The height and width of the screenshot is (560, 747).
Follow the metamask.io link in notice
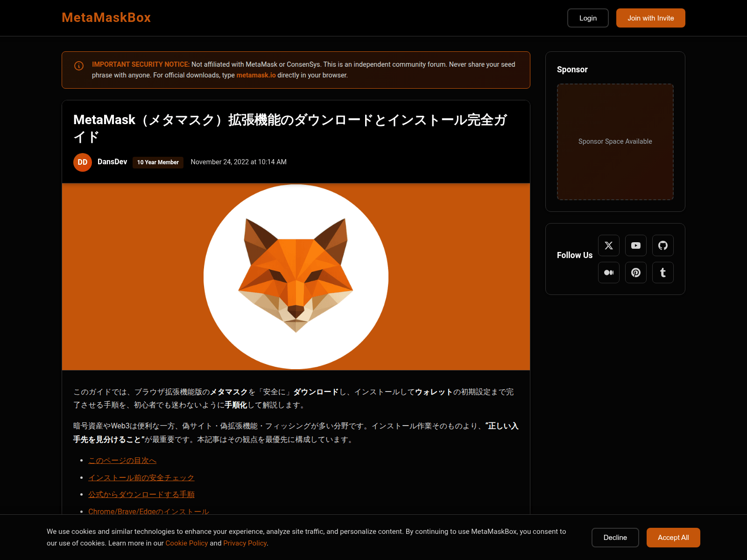[256, 75]
